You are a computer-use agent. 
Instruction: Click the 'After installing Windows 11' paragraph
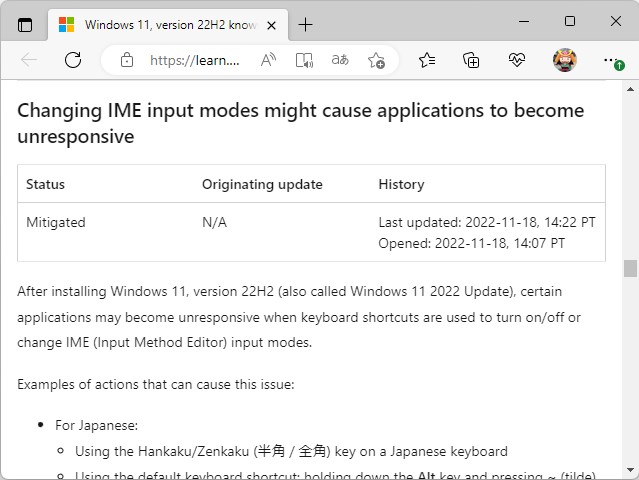(299, 317)
